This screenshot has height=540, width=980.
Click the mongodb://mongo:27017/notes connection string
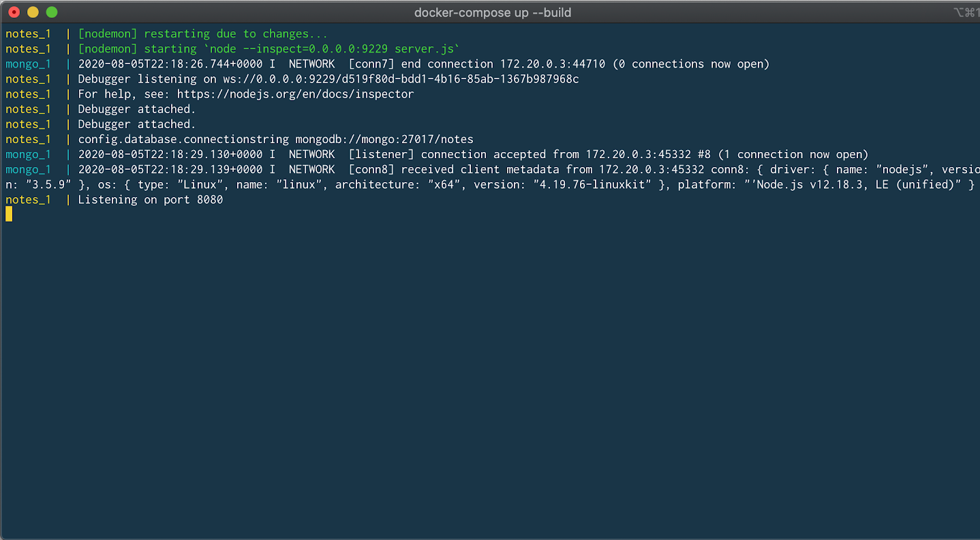(x=384, y=139)
